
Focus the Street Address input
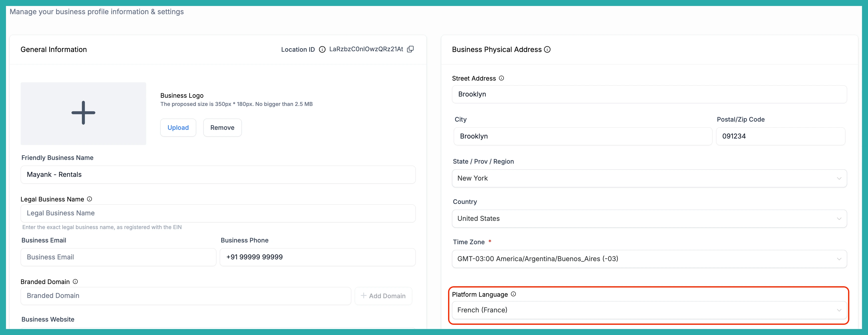pos(649,94)
